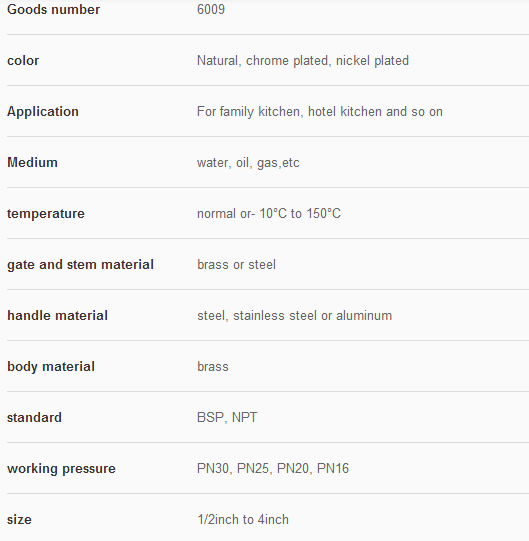Click the 'PN30, PN25, PN20, PN16' value
Image resolution: width=529 pixels, height=541 pixels.
click(273, 469)
